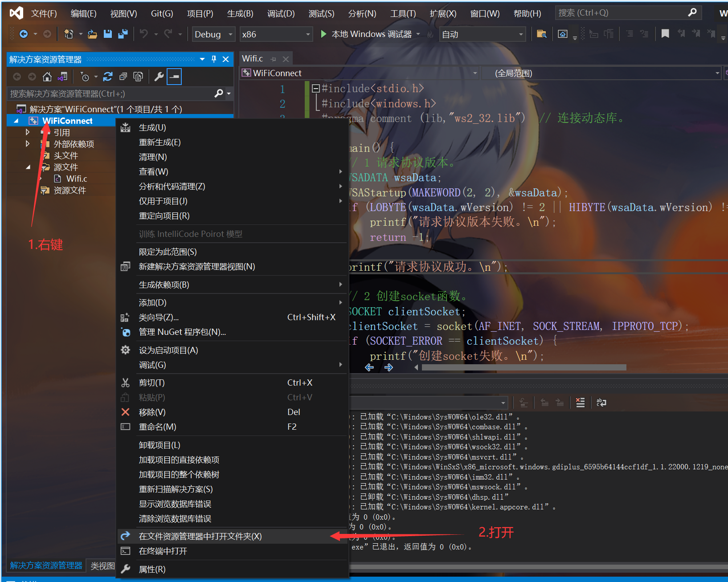
Task: Open 添加(D) submenu
Action: click(232, 302)
